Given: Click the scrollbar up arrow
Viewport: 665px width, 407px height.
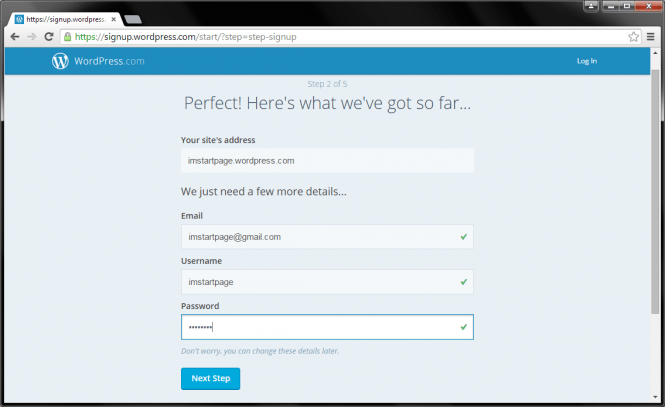Looking at the screenshot, I should [655, 53].
